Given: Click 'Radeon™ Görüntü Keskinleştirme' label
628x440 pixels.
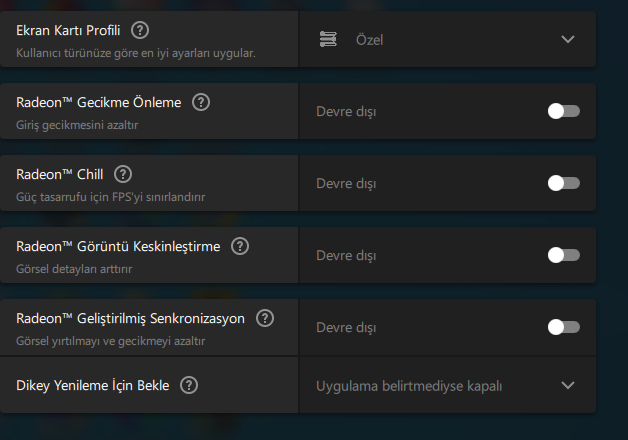Looking at the screenshot, I should (x=118, y=247).
